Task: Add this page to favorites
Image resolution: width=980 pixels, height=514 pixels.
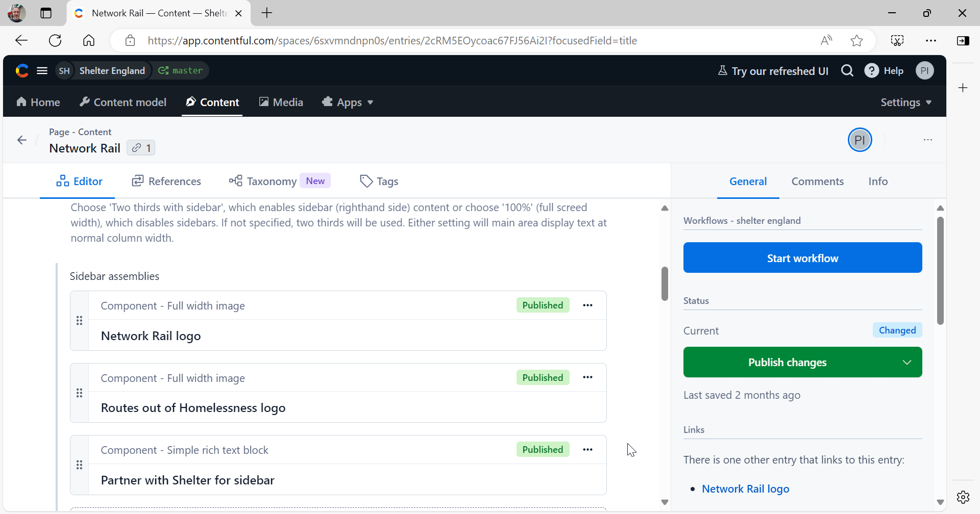Action: click(x=857, y=40)
